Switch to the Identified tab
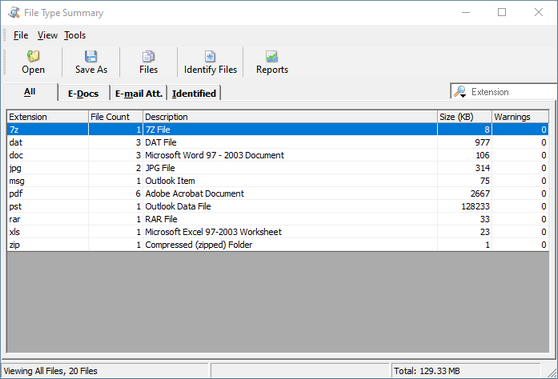 click(194, 93)
